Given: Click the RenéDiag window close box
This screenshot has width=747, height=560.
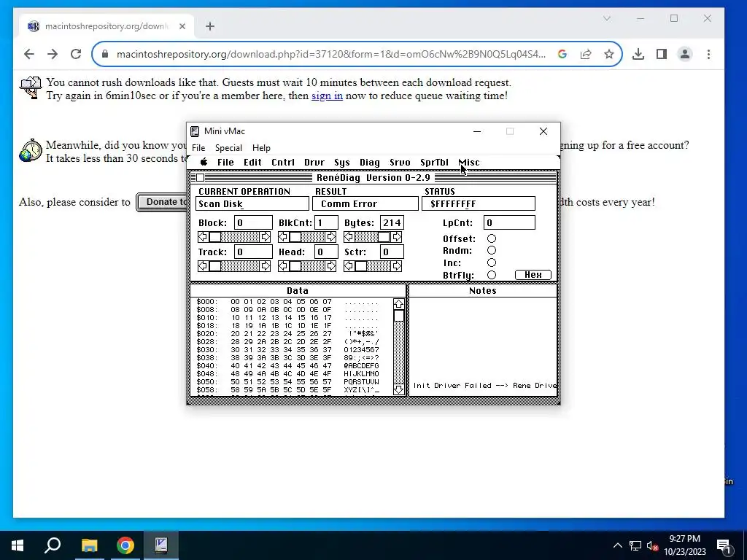Looking at the screenshot, I should pyautogui.click(x=201, y=178).
